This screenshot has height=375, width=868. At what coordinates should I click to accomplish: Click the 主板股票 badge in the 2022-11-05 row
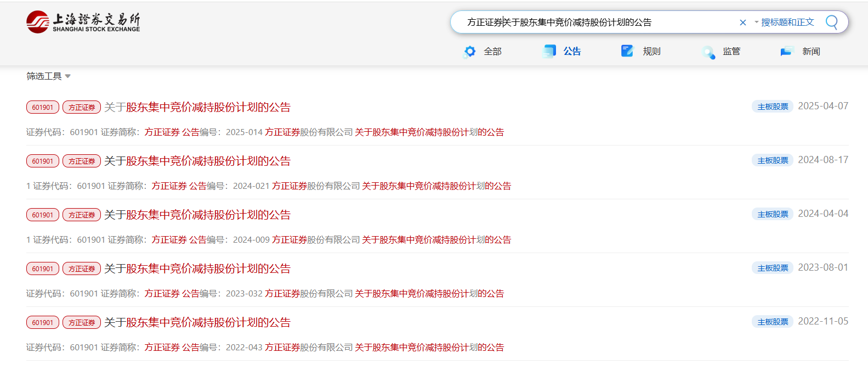[773, 322]
